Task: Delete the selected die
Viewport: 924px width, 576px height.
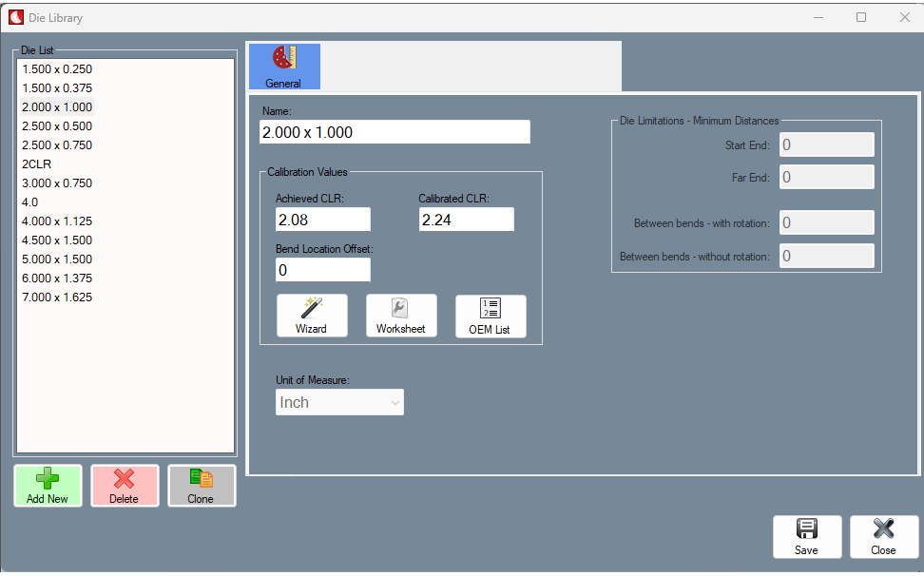Action: click(x=125, y=486)
